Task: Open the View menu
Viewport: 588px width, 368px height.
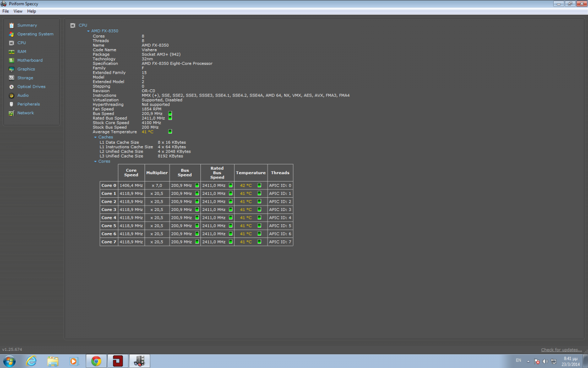Action: click(18, 11)
